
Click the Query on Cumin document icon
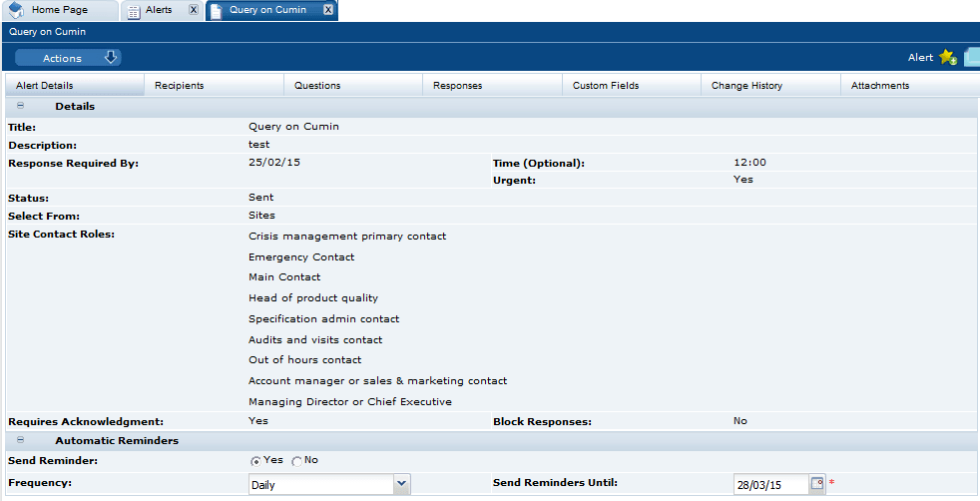pyautogui.click(x=217, y=11)
